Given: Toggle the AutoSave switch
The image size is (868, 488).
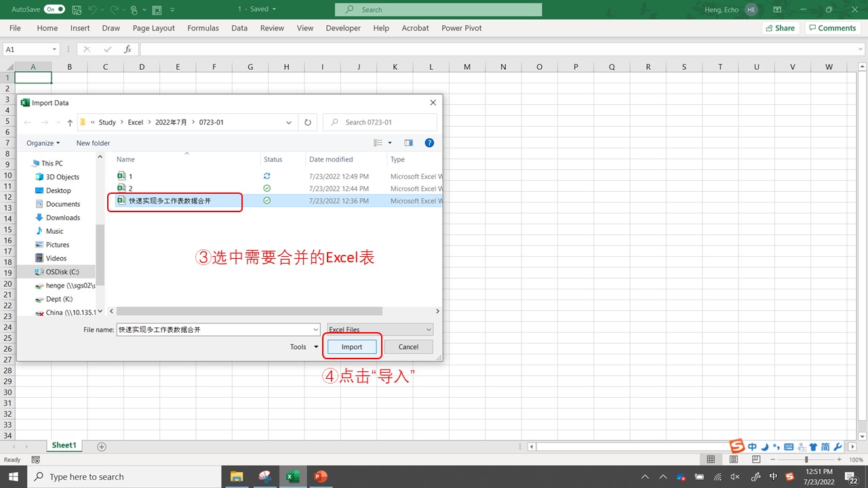Looking at the screenshot, I should (x=54, y=9).
